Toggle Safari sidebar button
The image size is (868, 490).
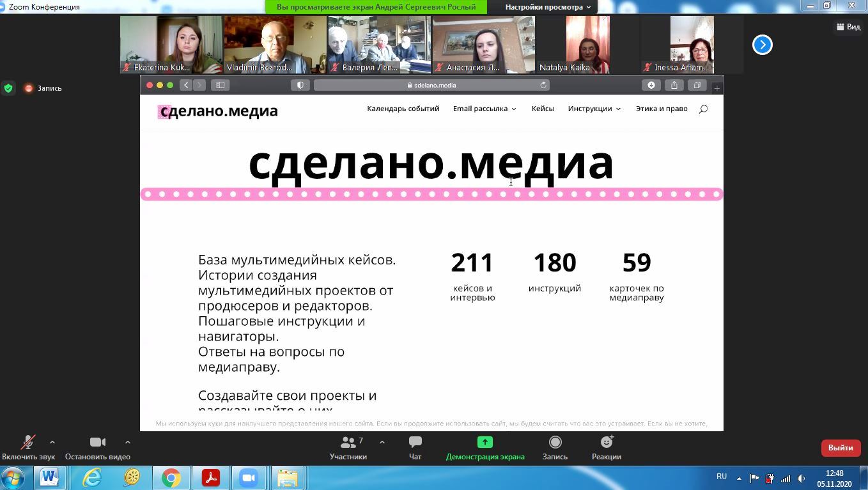pos(221,85)
